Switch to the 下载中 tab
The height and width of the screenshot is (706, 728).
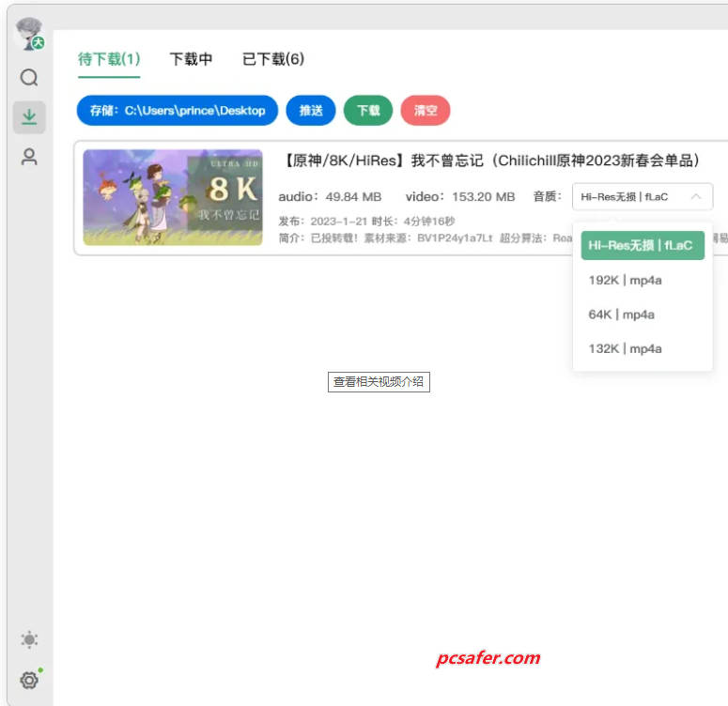pyautogui.click(x=191, y=59)
